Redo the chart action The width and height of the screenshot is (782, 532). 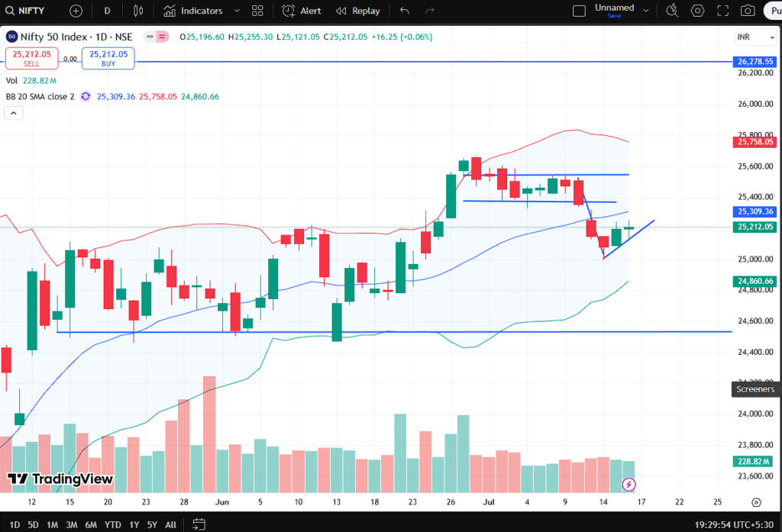click(x=429, y=11)
